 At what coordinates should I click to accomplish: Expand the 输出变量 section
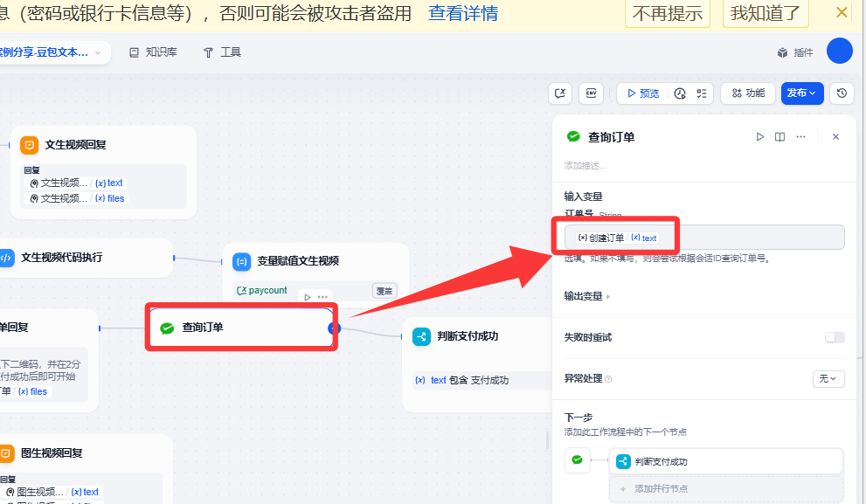pos(587,296)
